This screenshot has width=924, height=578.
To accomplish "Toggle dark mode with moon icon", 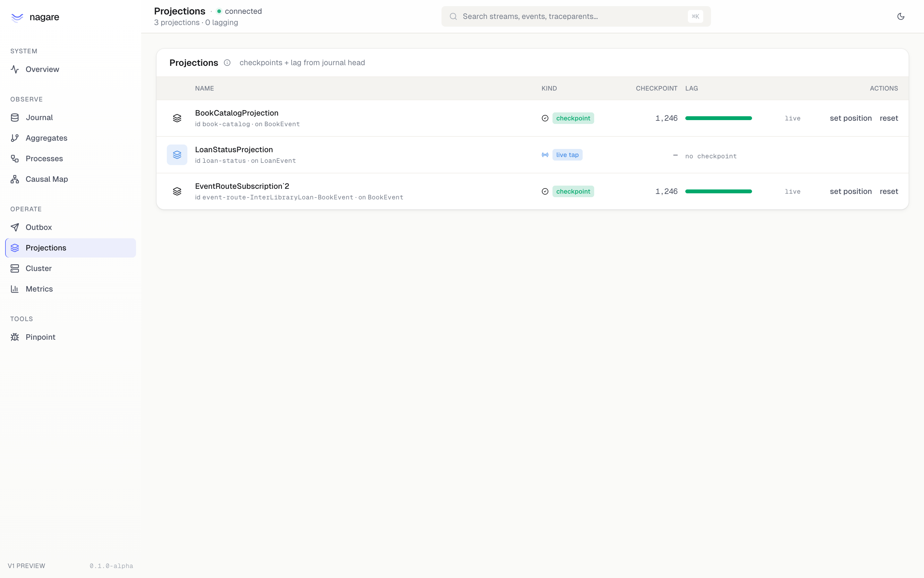I will coord(901,16).
